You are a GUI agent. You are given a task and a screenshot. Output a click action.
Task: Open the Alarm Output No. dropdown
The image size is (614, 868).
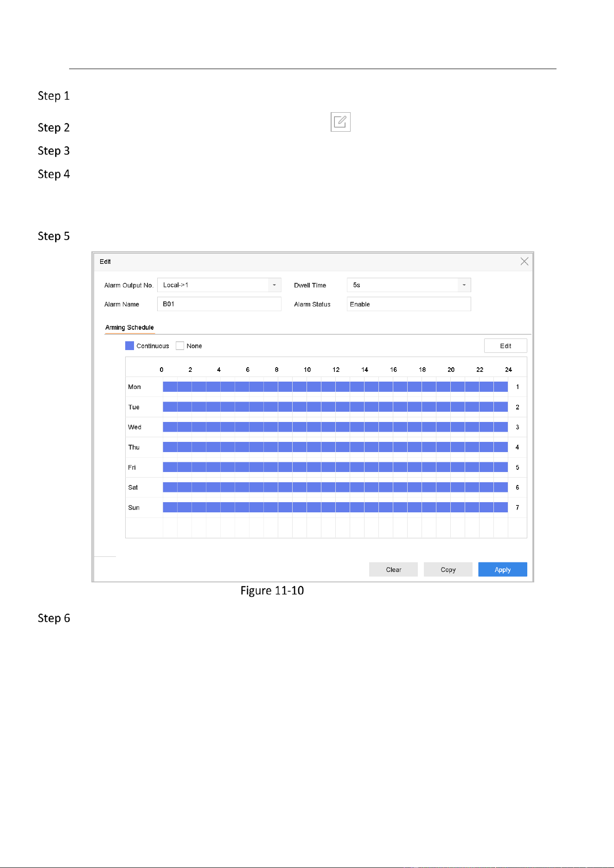219,285
